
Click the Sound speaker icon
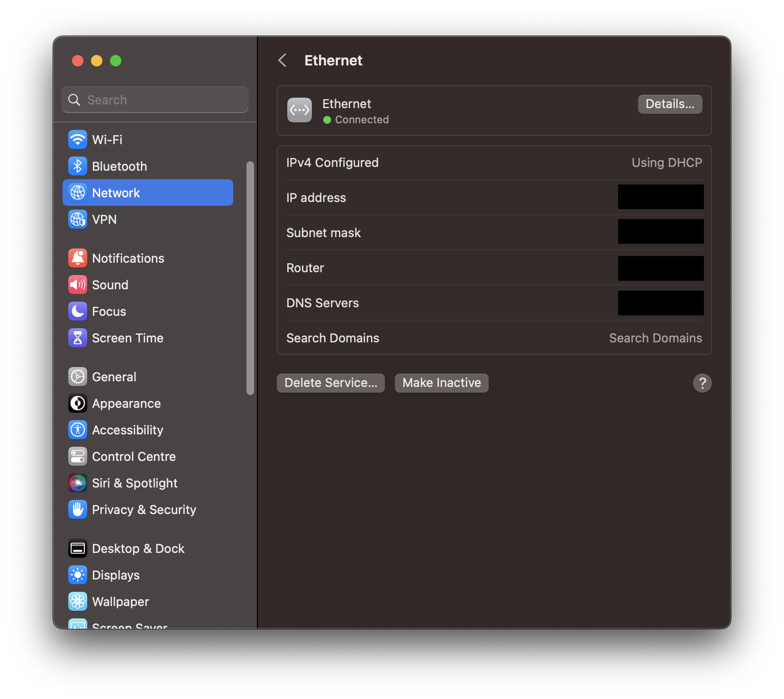click(x=78, y=285)
